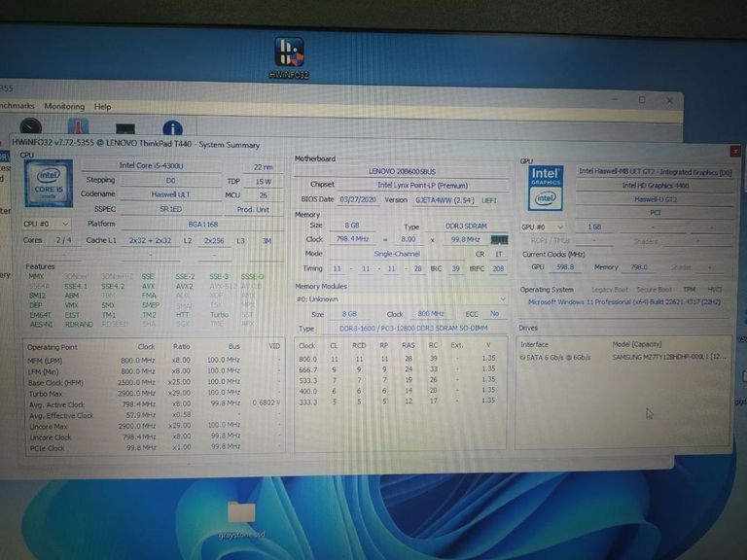Click the black chip toolbar icon
Viewport: 747px width, 560px height.
coord(125,128)
